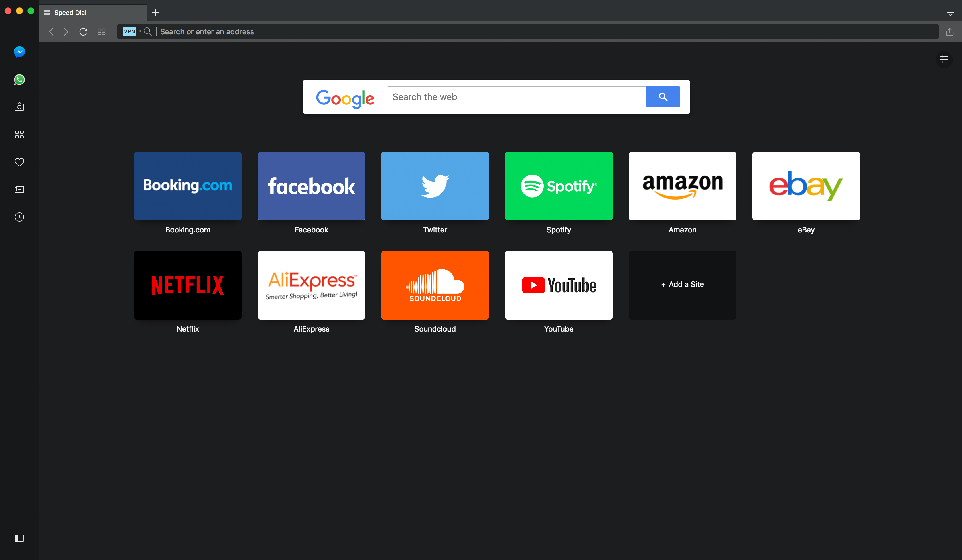
Task: Expand the upload/share icon top-right
Action: tap(949, 31)
